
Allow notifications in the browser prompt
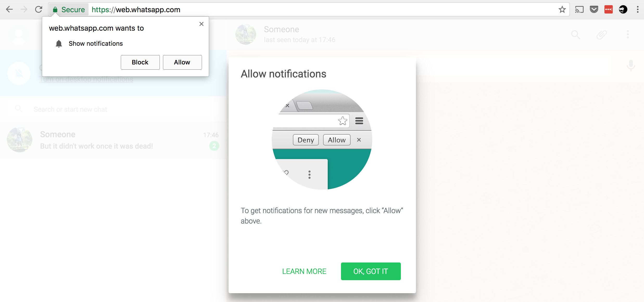182,62
